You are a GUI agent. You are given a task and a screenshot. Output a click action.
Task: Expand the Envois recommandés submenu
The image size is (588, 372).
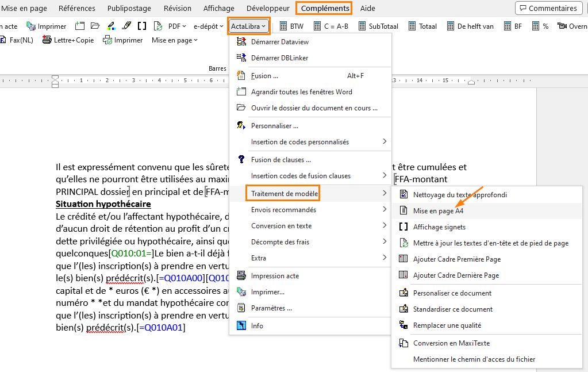(310, 210)
